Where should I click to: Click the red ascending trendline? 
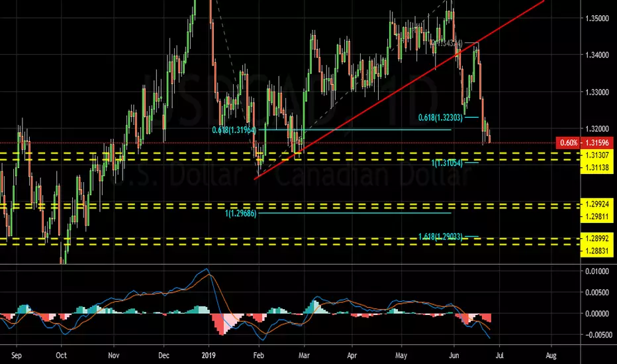pos(399,91)
